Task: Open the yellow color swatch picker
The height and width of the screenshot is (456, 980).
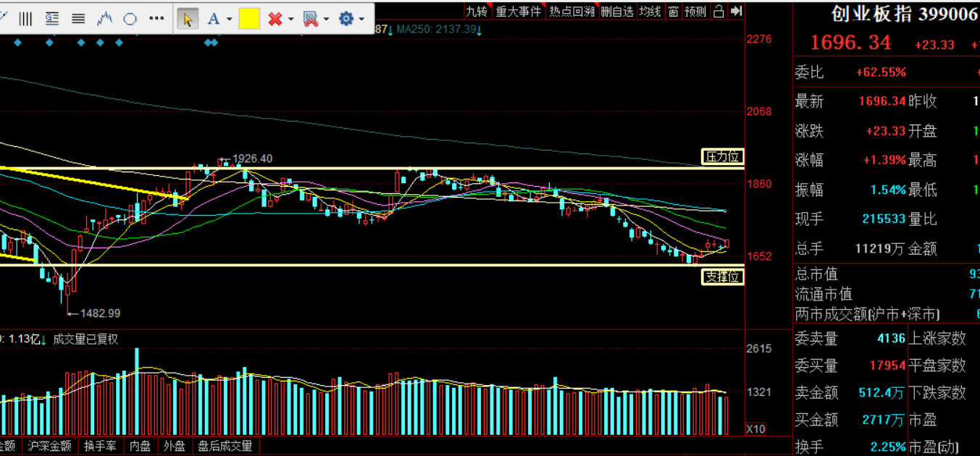Action: pos(249,19)
